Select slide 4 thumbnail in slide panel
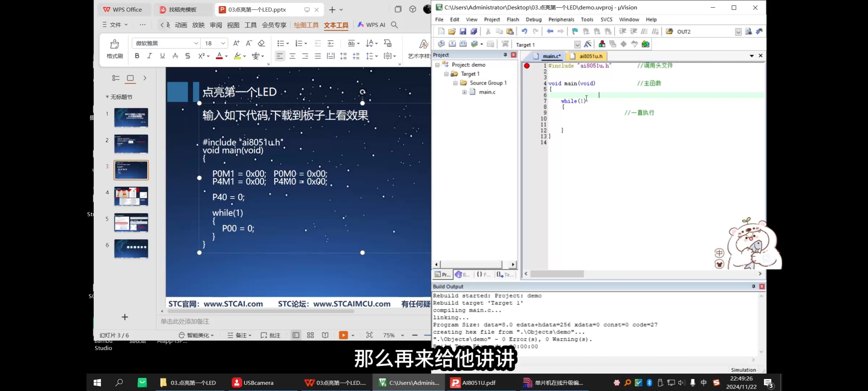Image resolution: width=868 pixels, height=391 pixels. pyautogui.click(x=131, y=196)
